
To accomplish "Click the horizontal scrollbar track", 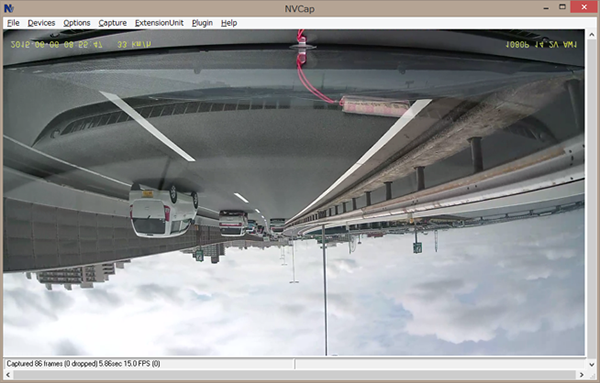I will click(x=295, y=375).
